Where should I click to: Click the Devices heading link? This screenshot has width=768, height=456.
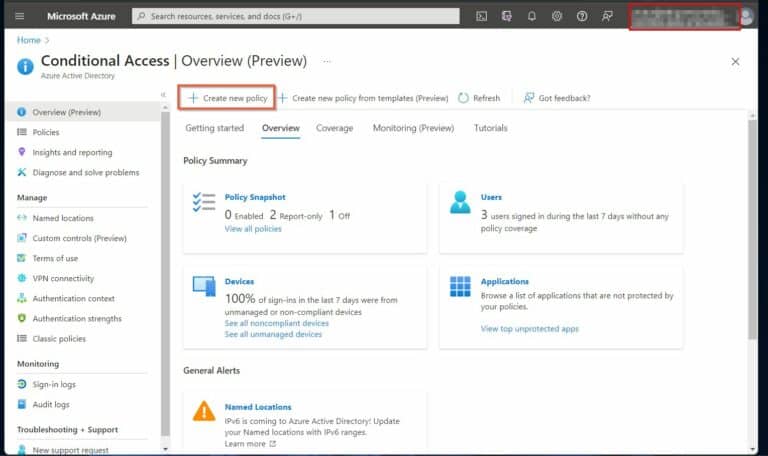[x=239, y=281]
